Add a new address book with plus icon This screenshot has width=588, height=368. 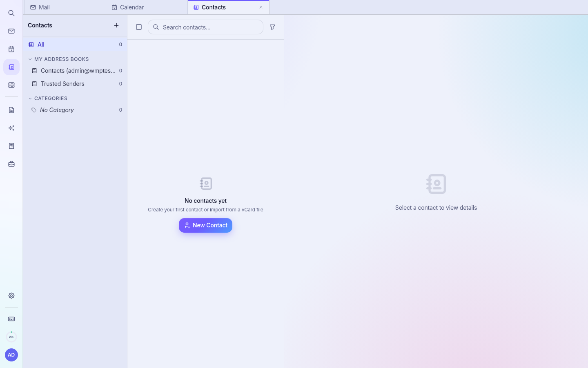click(x=116, y=25)
